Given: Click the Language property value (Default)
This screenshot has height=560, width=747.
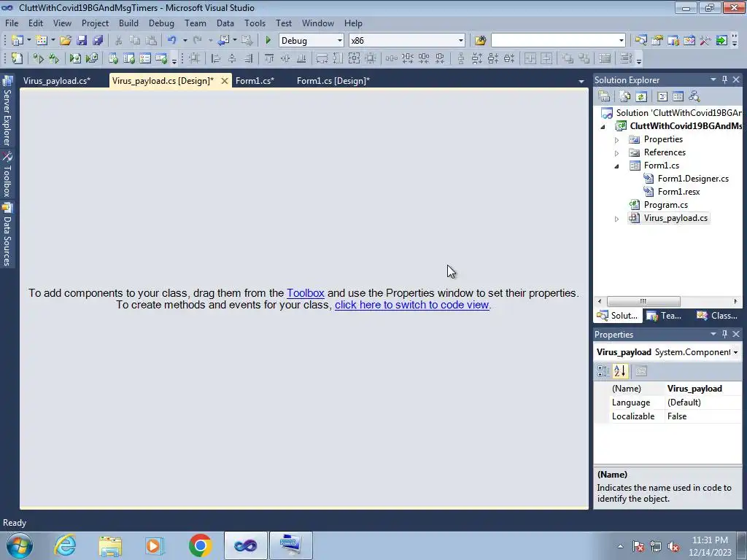Looking at the screenshot, I should [x=703, y=402].
